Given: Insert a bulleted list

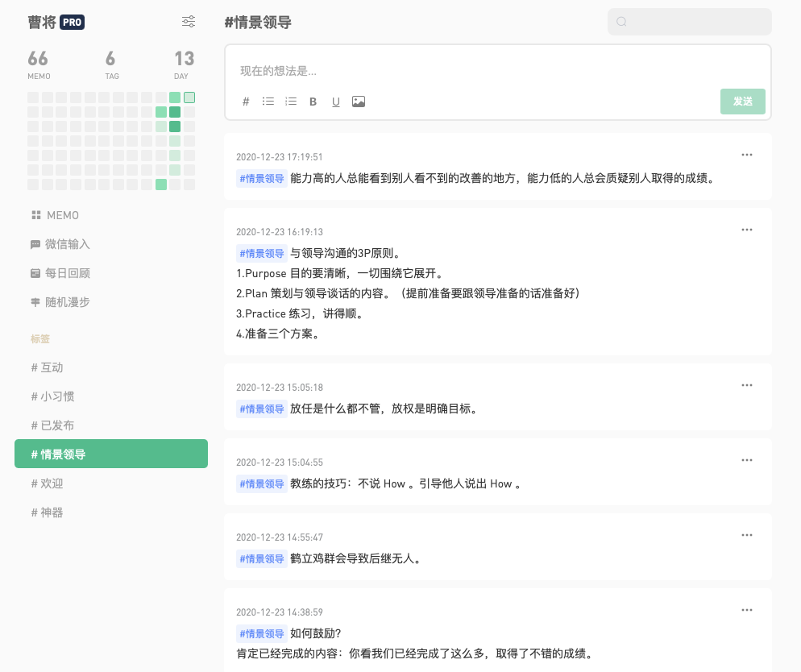Looking at the screenshot, I should click(x=268, y=102).
